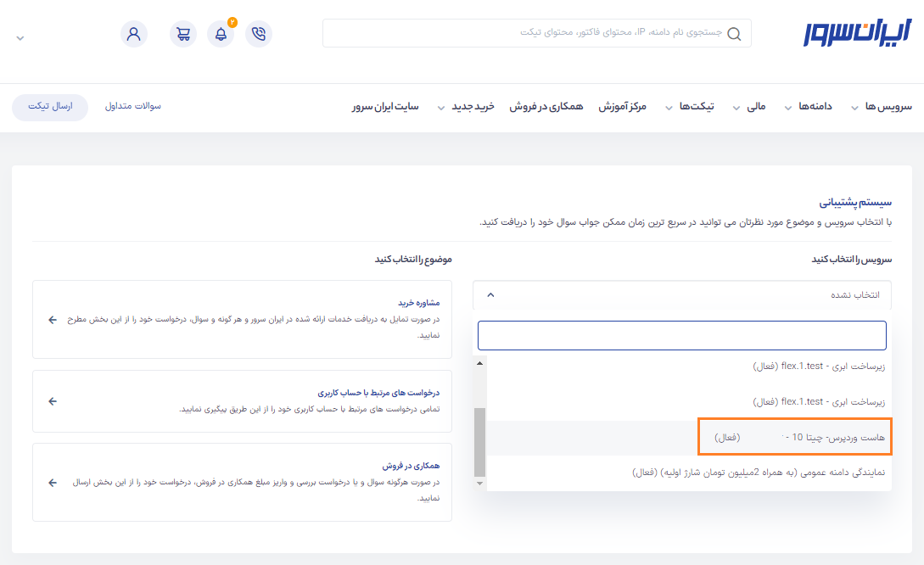This screenshot has height=565, width=924.
Task: Open the مرکز آموزش menu item
Action: pyautogui.click(x=622, y=107)
